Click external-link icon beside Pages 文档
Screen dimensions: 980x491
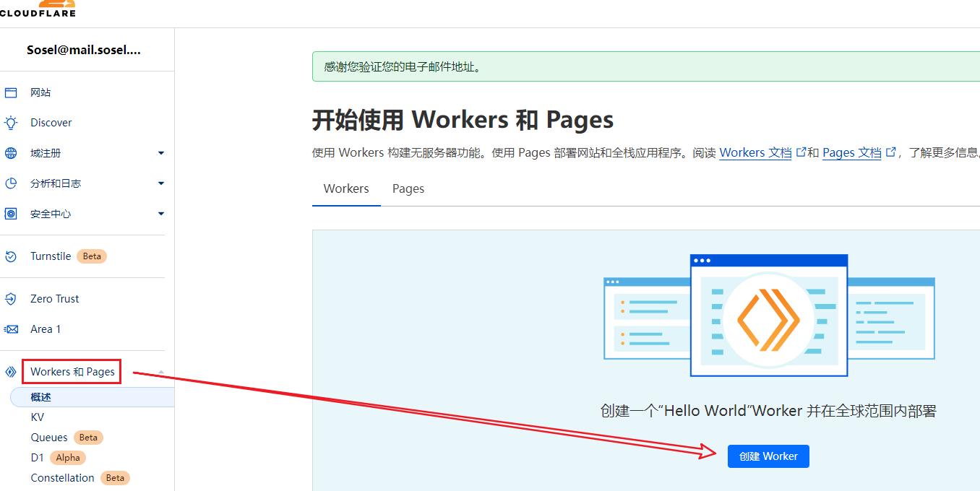click(x=891, y=152)
